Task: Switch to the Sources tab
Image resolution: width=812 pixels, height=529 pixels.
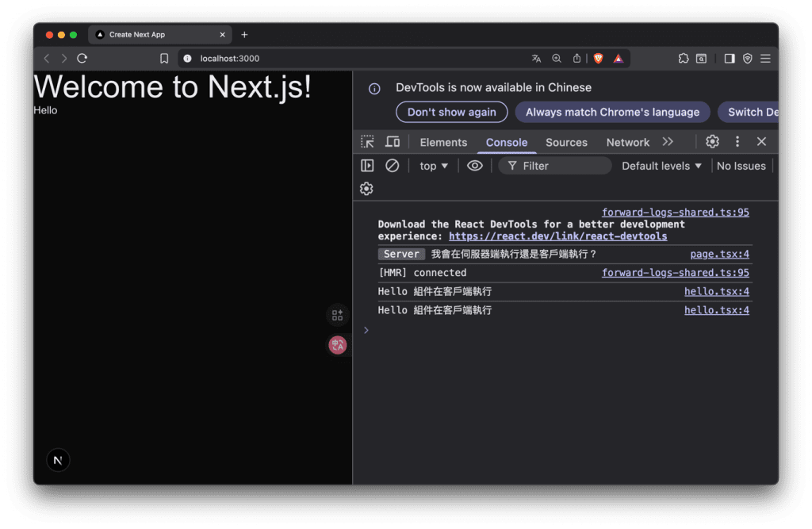Action: pyautogui.click(x=566, y=143)
